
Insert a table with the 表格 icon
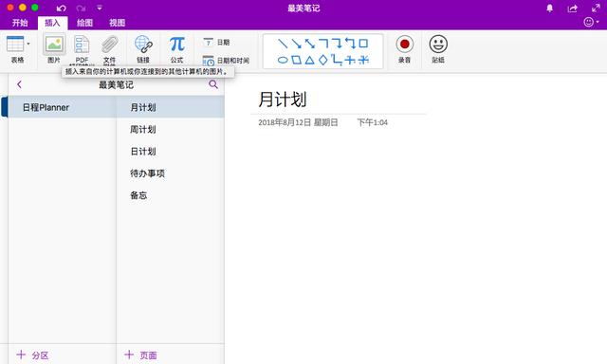15,45
